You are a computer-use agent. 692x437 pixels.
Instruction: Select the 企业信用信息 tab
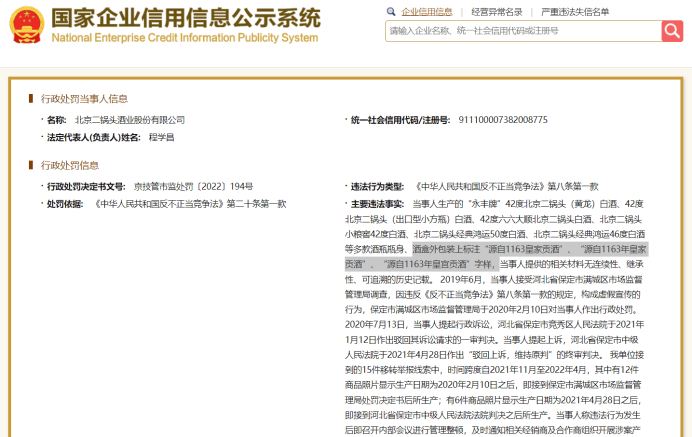(427, 12)
